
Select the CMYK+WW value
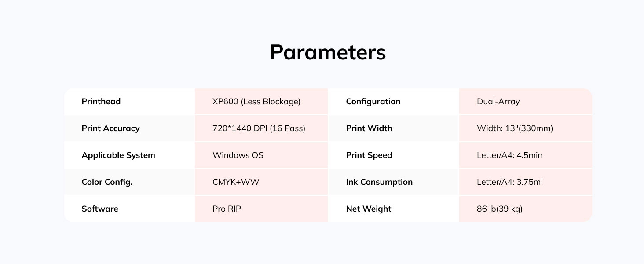(x=236, y=182)
